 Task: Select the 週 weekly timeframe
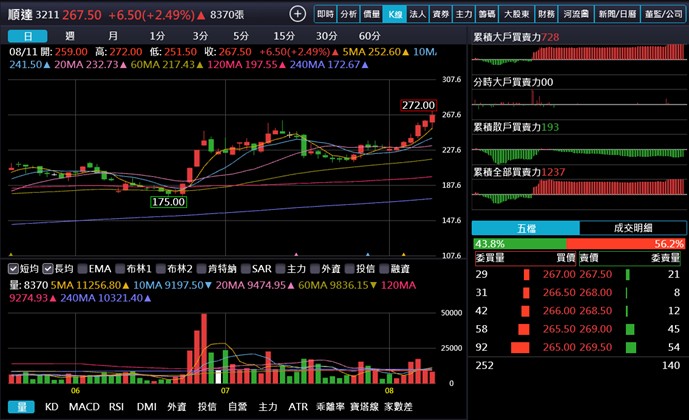coord(69,36)
